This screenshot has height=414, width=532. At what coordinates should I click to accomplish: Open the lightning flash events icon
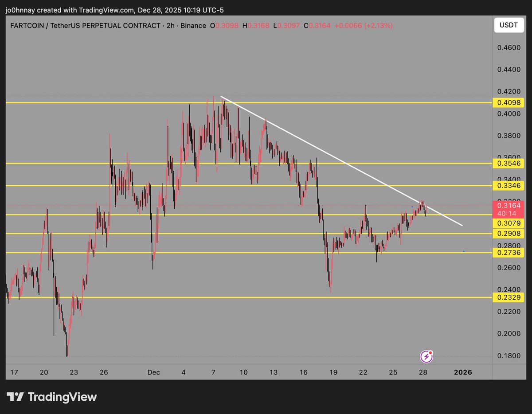coord(426,356)
